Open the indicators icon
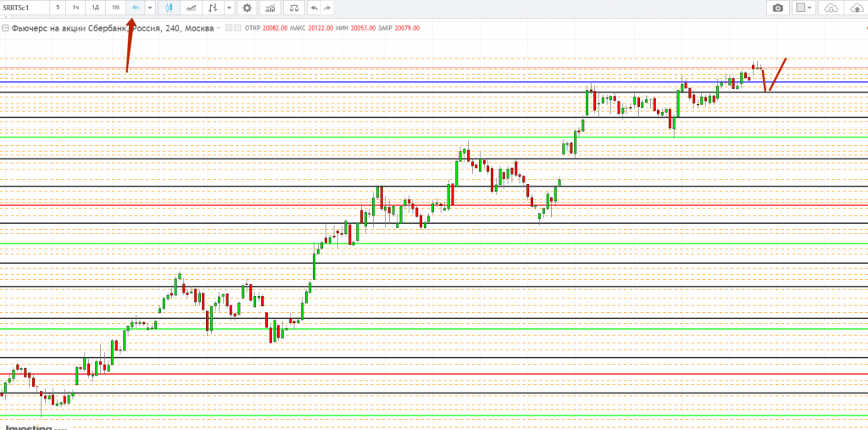 click(x=270, y=8)
